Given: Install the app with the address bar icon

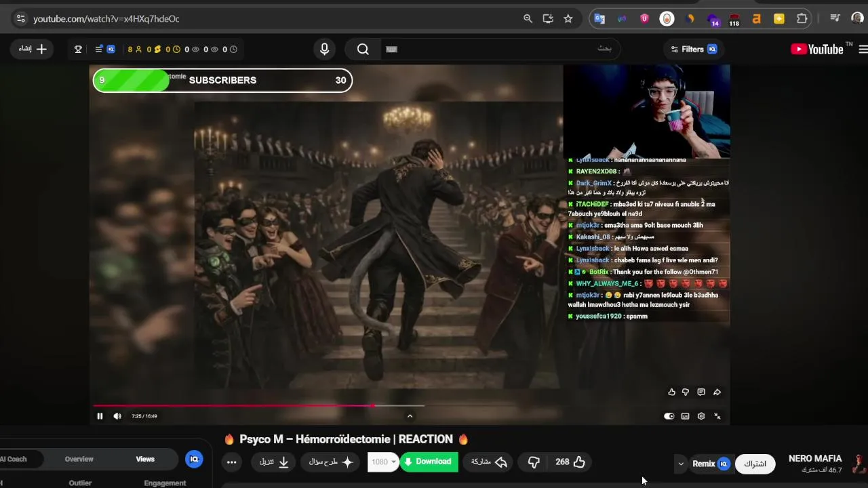Looking at the screenshot, I should pyautogui.click(x=548, y=19).
